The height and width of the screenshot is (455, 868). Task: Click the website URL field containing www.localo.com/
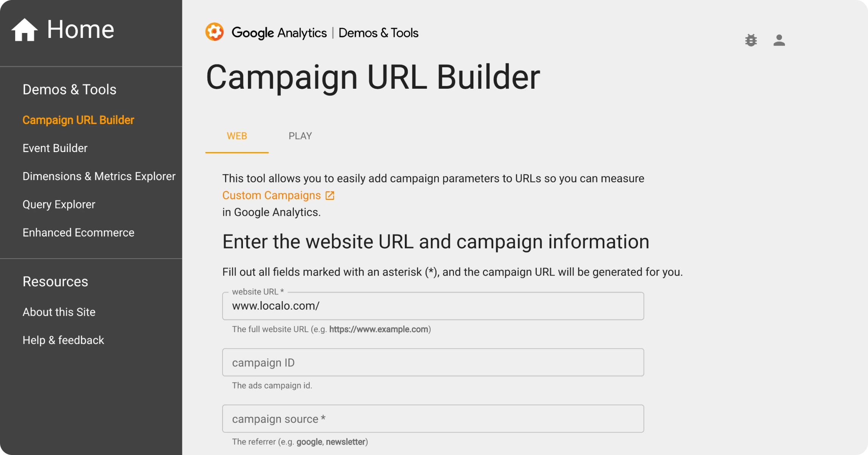tap(432, 306)
